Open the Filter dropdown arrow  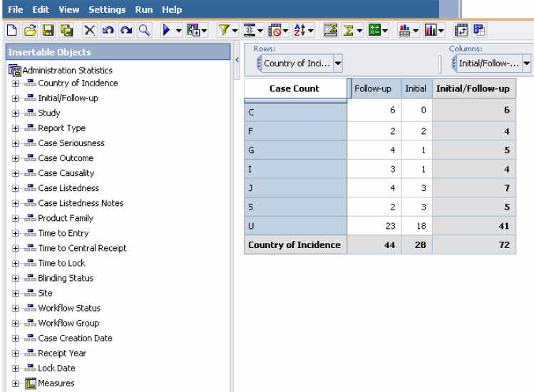[x=235, y=31]
